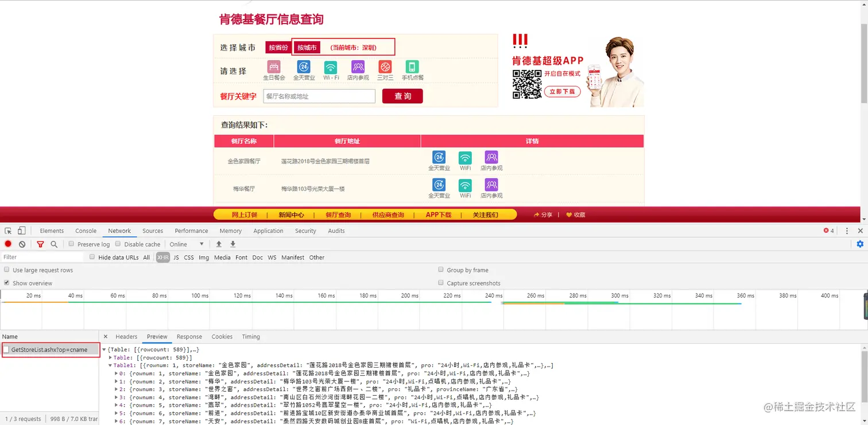Viewport: 868px width, 425px height.
Task: Toggle the red filter funnel icon
Action: tap(40, 244)
